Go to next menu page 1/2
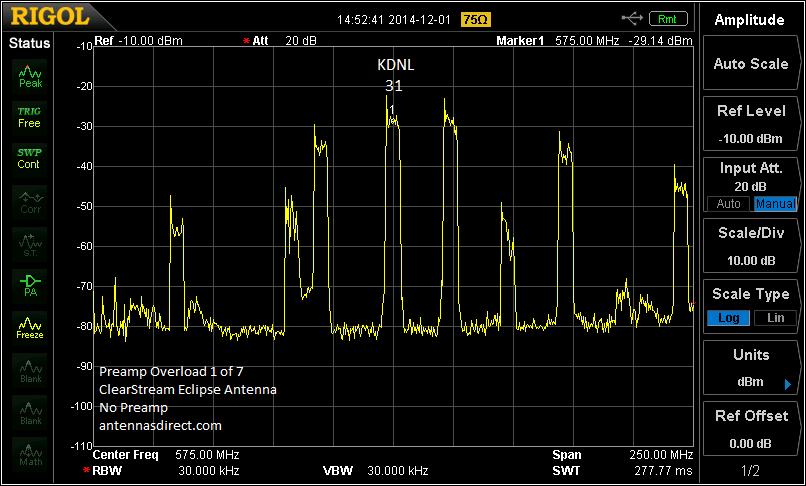The height and width of the screenshot is (486, 806). pos(749,469)
